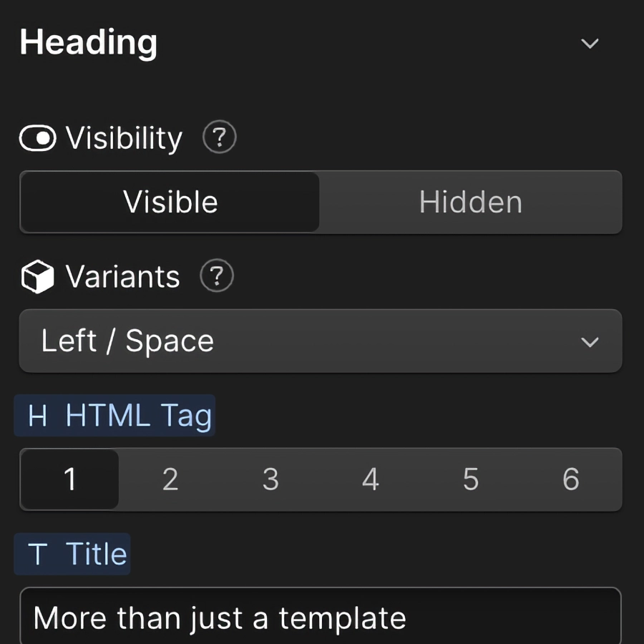Collapse the Heading section chevron

coord(590,43)
